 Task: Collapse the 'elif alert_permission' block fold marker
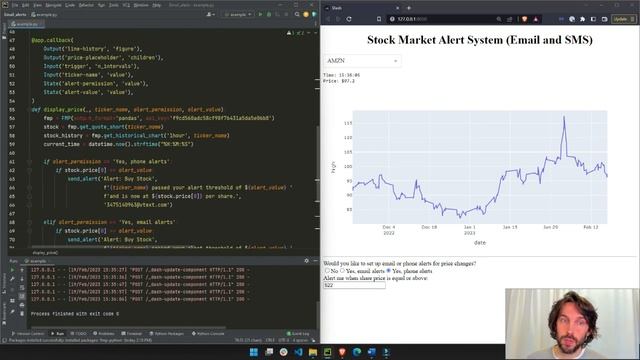[29, 222]
